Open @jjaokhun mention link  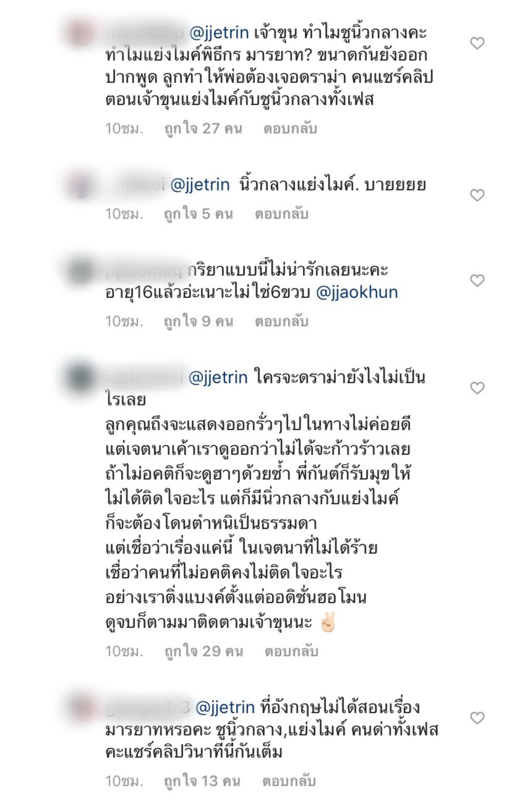point(357,293)
